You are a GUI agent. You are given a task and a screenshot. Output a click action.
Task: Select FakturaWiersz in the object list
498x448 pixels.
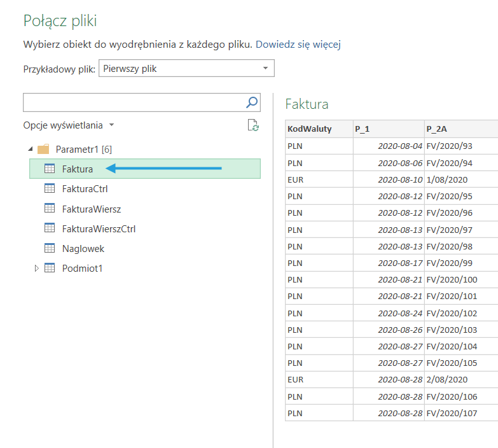[x=92, y=208]
